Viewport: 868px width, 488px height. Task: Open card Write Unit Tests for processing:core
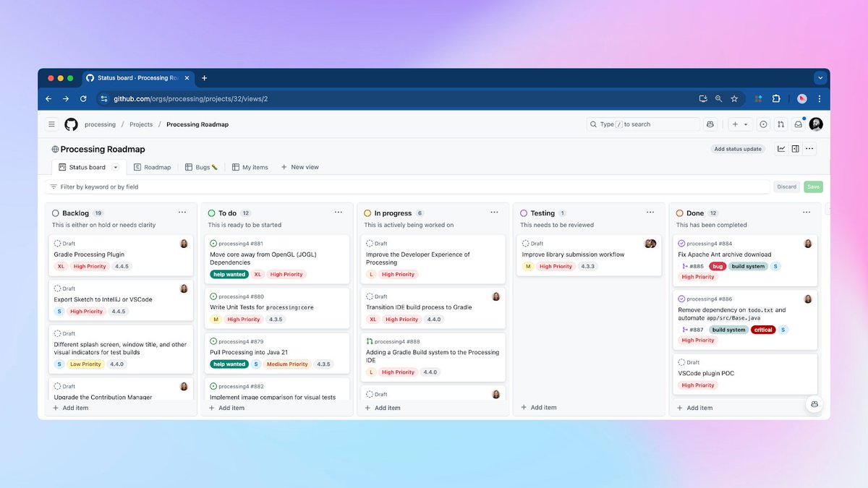pos(262,307)
